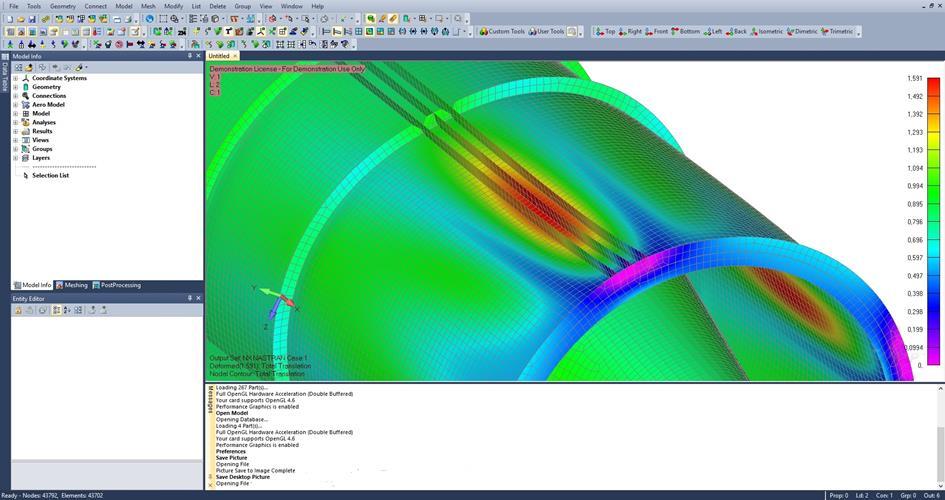Open the Modify menu
This screenshot has height=500, width=945.
point(174,6)
